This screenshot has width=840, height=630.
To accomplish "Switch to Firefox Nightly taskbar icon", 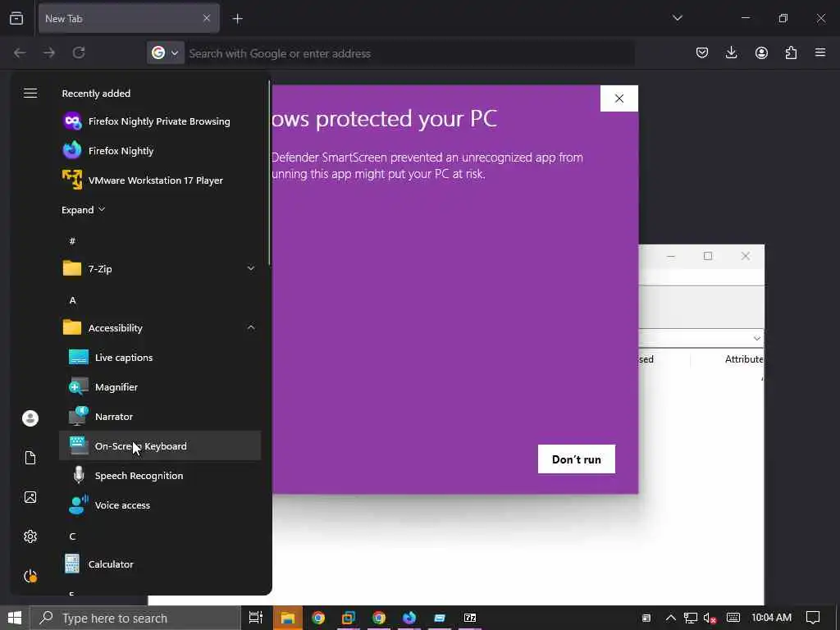I will coord(409,618).
